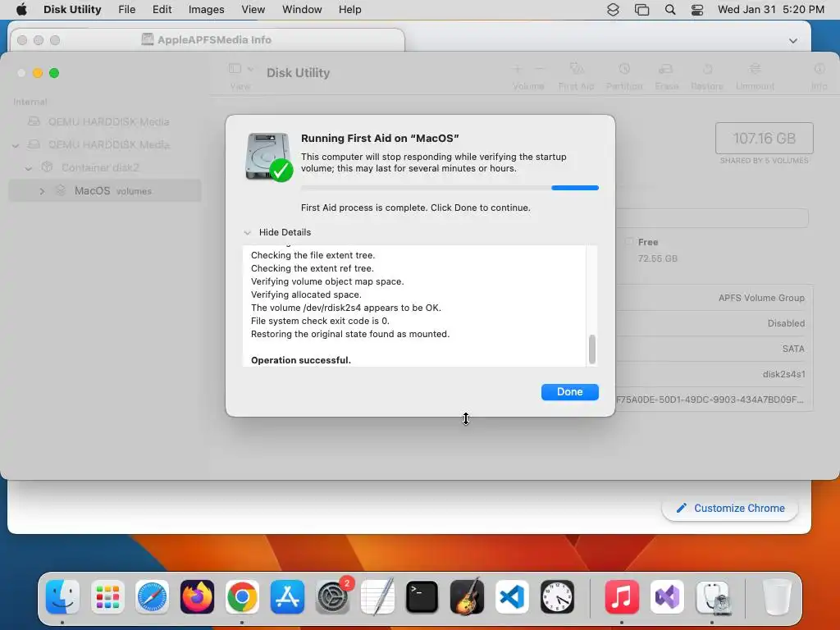Viewport: 840px width, 630px height.
Task: Open the File menu
Action: coord(127,10)
